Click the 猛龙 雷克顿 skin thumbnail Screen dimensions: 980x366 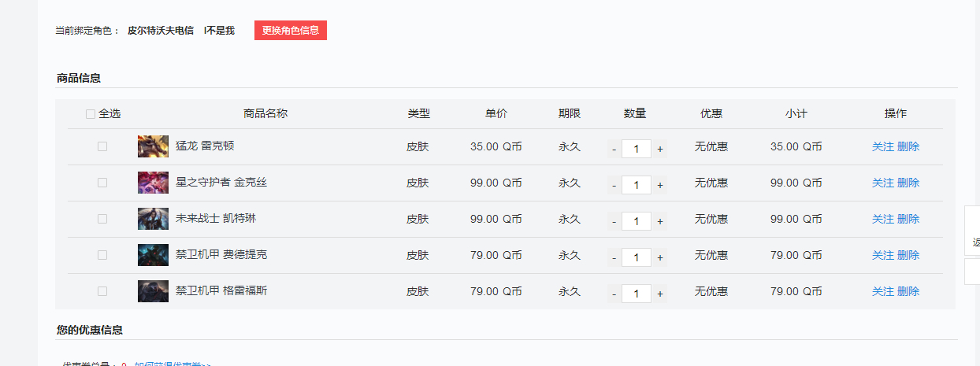coord(153,146)
